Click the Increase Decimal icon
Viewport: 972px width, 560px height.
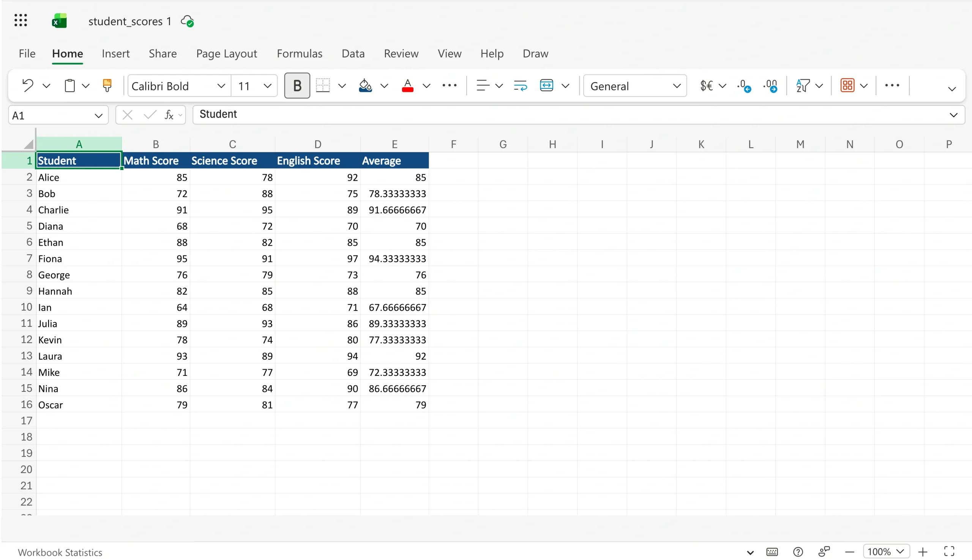(770, 86)
